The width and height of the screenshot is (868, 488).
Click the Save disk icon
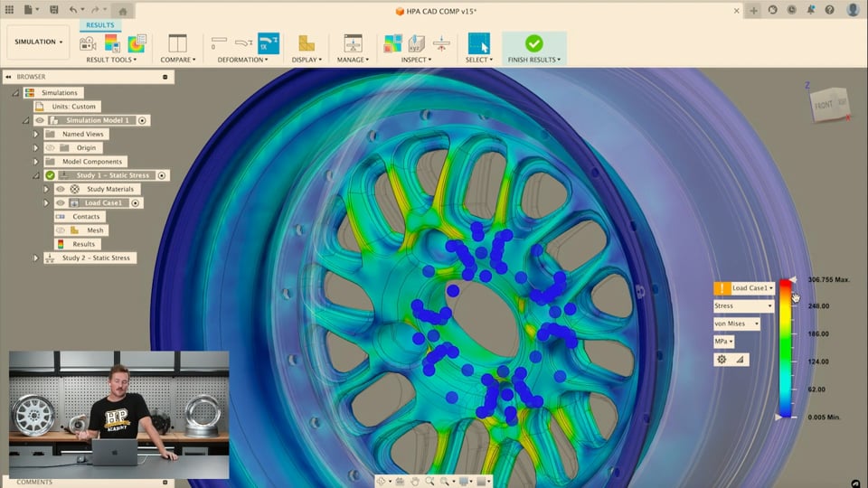[53, 9]
